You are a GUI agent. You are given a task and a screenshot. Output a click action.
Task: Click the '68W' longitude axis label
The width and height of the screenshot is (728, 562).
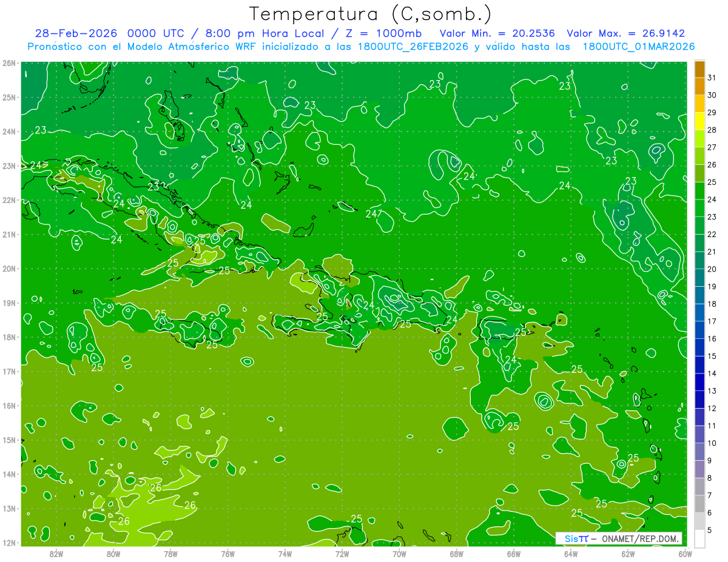457,554
